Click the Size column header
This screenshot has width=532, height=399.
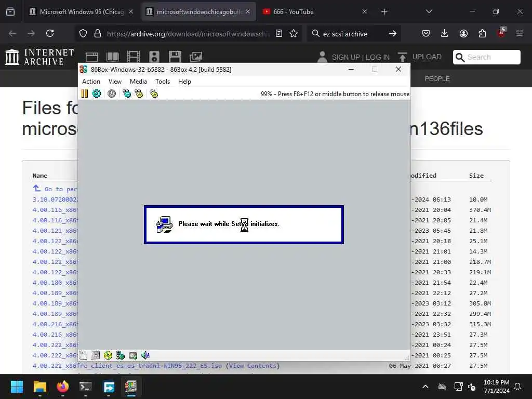[476, 176]
